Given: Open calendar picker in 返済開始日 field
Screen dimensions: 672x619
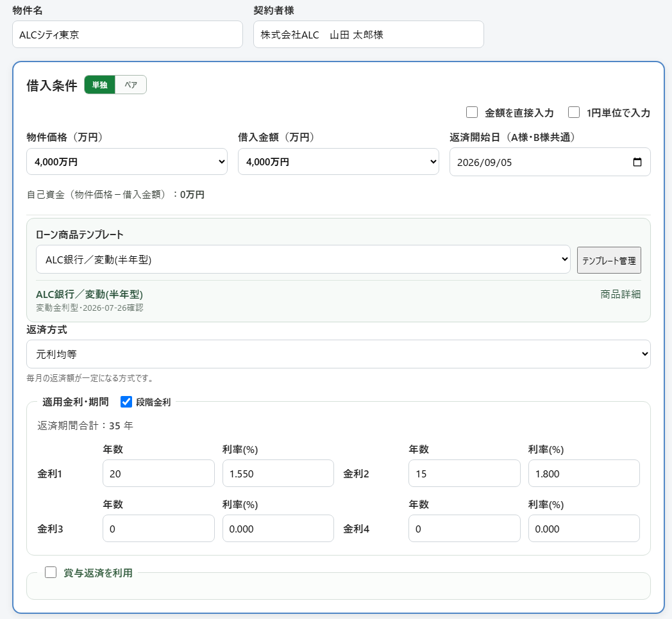Looking at the screenshot, I should point(637,162).
